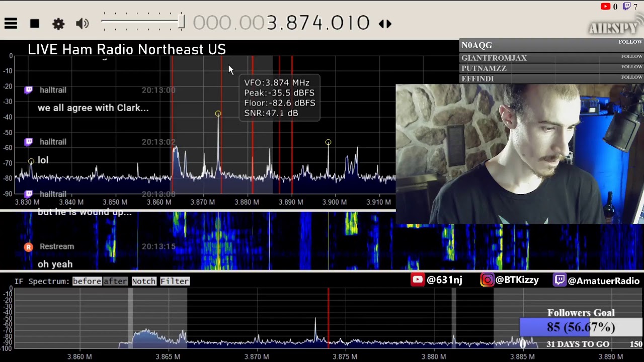Click the YouTube icon next to @631nj
Image resolution: width=644 pixels, height=362 pixels.
click(418, 280)
